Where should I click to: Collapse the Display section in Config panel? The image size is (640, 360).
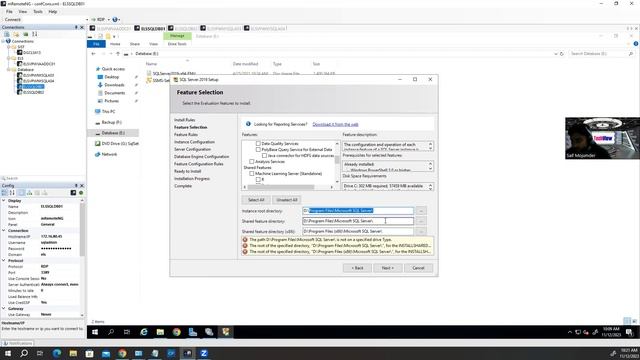point(4,200)
